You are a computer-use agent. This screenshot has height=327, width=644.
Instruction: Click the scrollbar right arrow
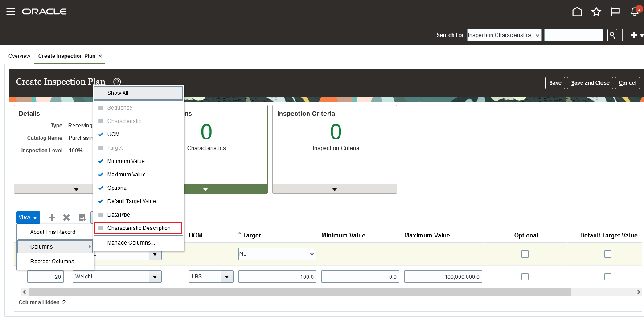639,292
